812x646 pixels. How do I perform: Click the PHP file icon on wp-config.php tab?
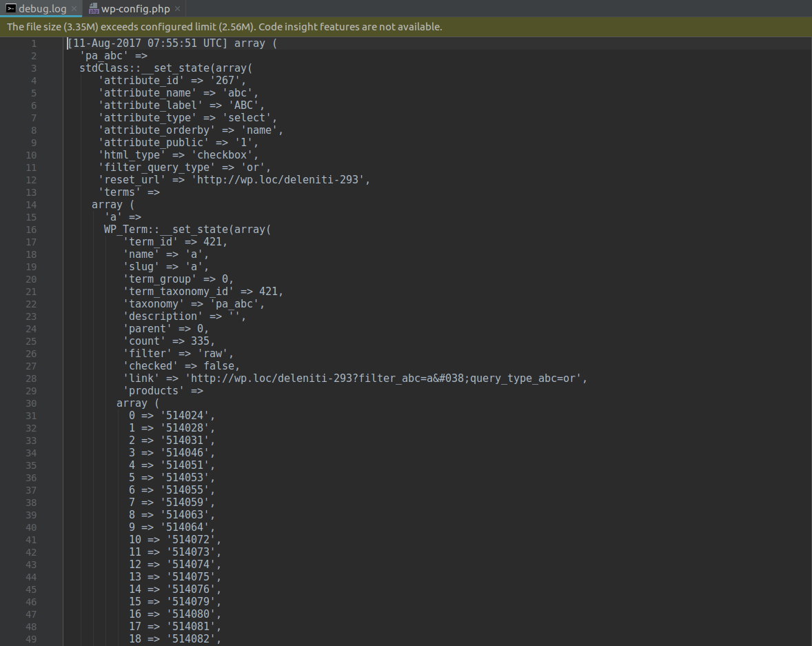(94, 9)
